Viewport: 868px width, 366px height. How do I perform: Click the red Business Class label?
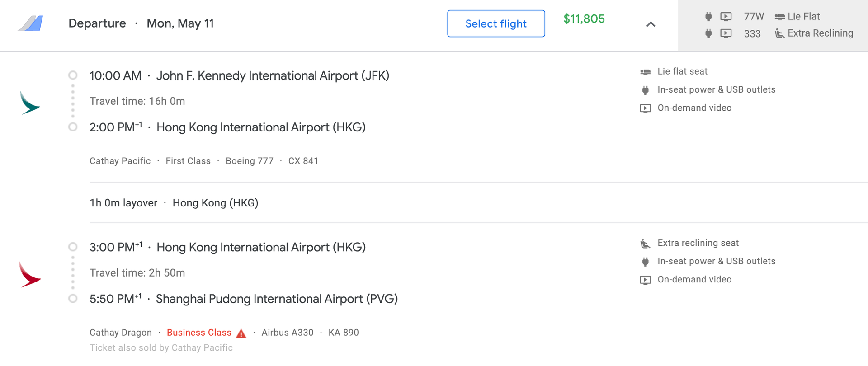coord(199,333)
